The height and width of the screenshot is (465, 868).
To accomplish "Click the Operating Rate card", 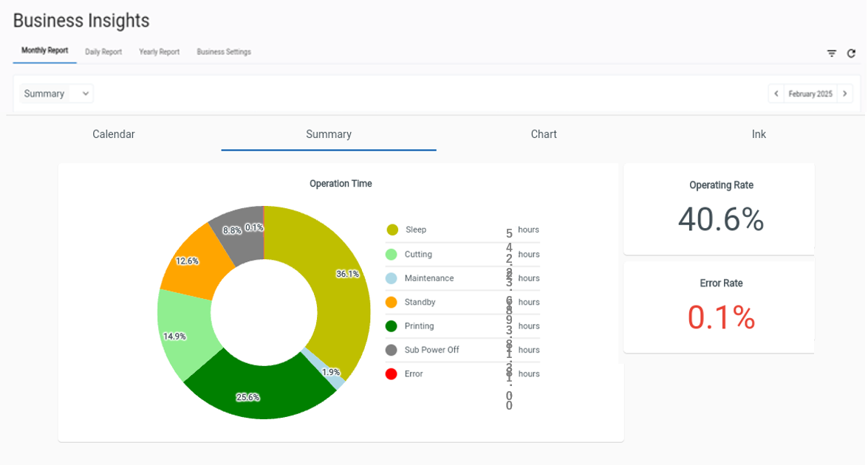I will pos(720,209).
